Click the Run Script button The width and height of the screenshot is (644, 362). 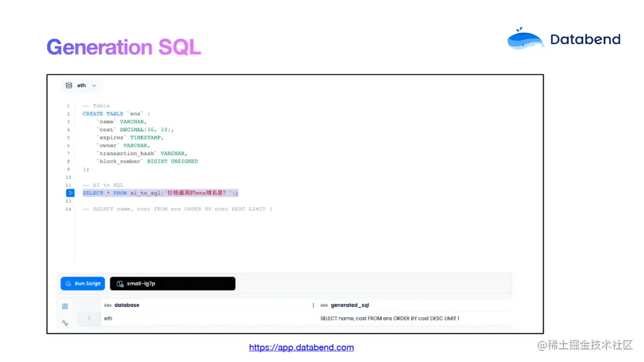point(82,283)
